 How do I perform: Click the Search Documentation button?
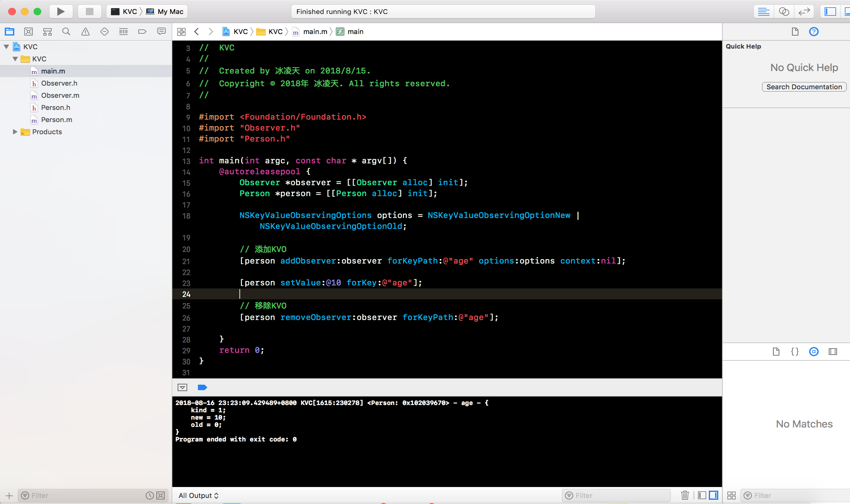click(x=804, y=87)
